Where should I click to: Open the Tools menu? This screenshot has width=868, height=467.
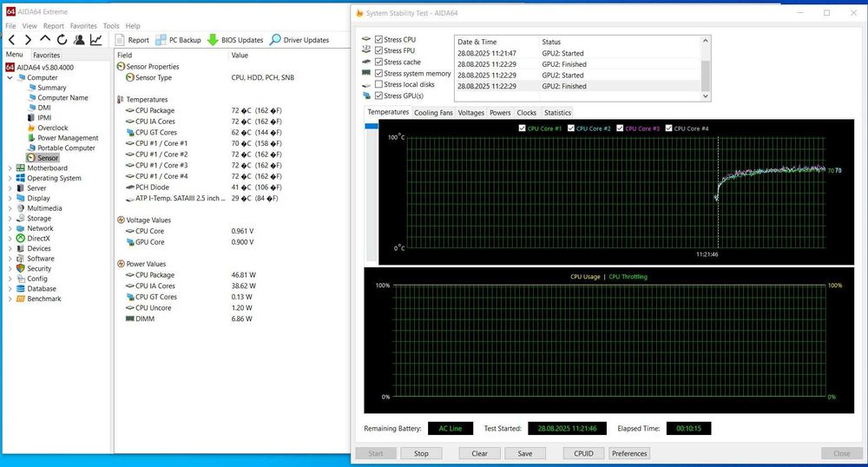[111, 25]
